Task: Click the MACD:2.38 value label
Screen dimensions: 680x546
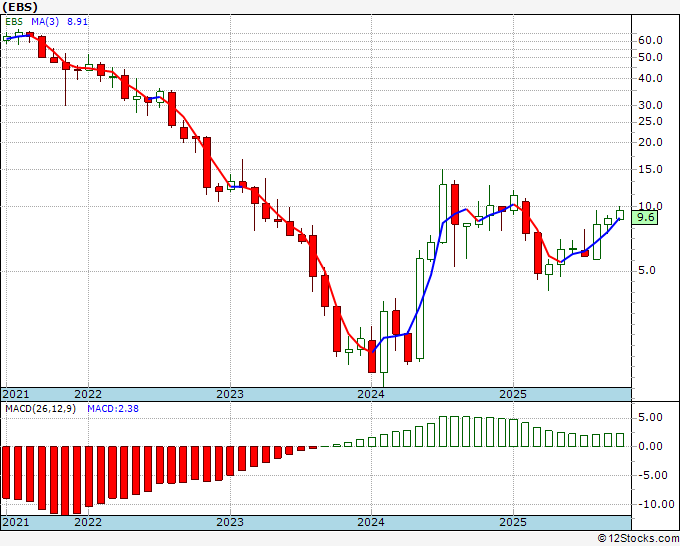Action: pos(113,409)
